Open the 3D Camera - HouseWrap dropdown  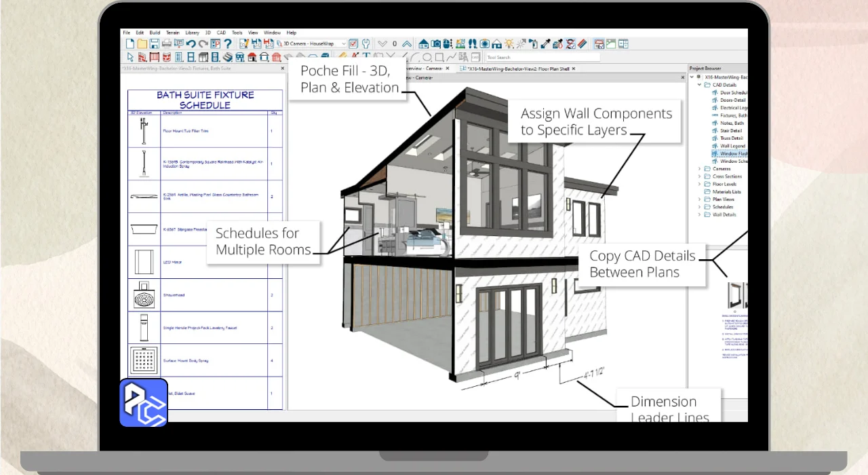pos(313,43)
